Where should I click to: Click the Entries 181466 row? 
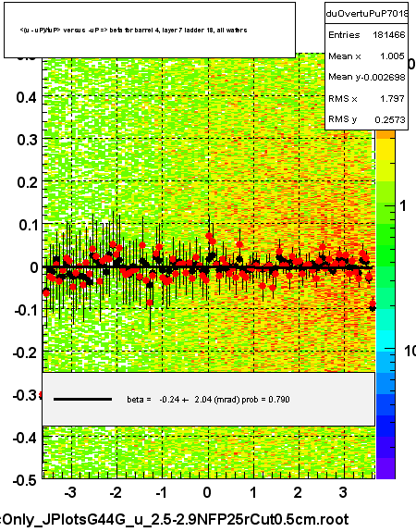(x=366, y=34)
